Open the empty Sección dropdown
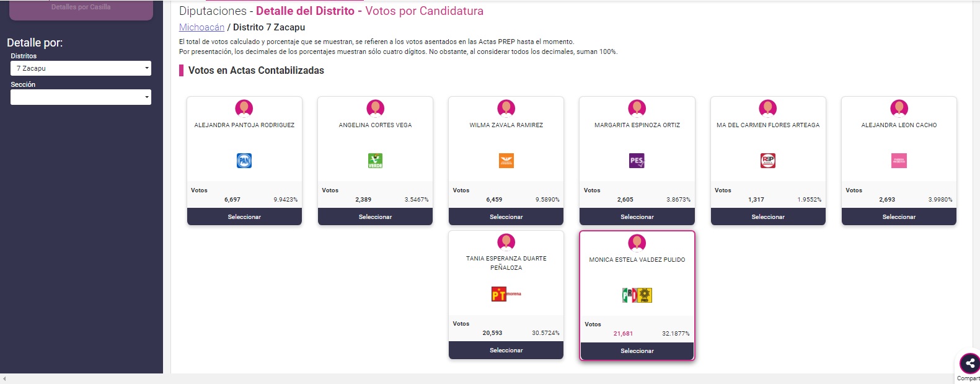This screenshot has height=384, width=980. point(81,97)
